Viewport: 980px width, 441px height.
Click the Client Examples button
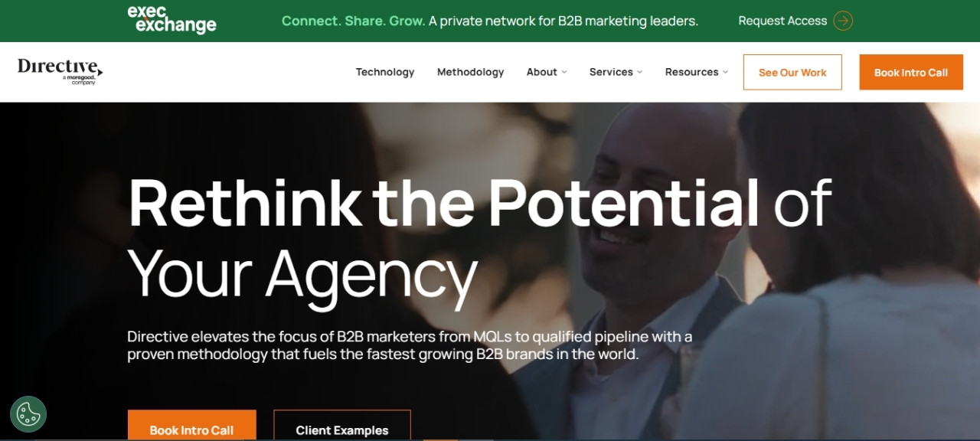(342, 426)
